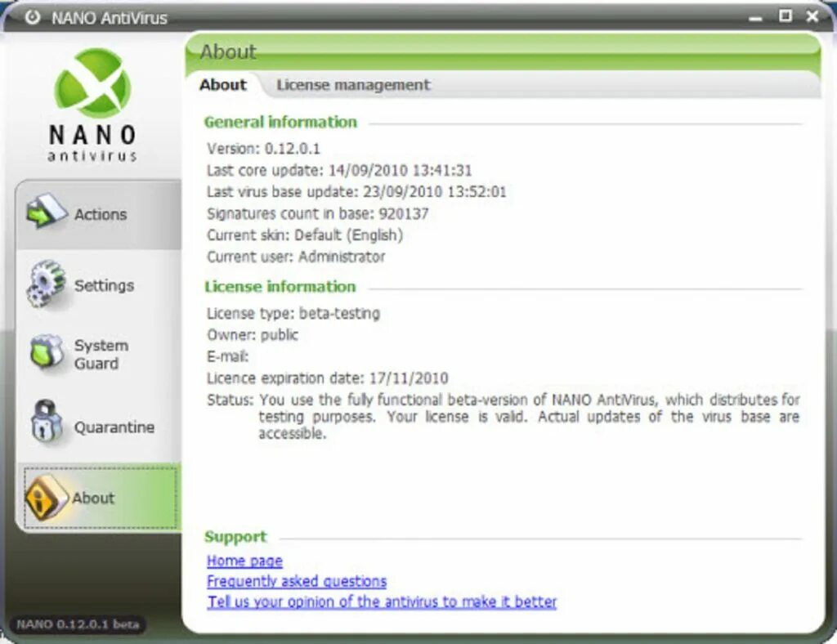Click the Settings gears icon

[47, 284]
